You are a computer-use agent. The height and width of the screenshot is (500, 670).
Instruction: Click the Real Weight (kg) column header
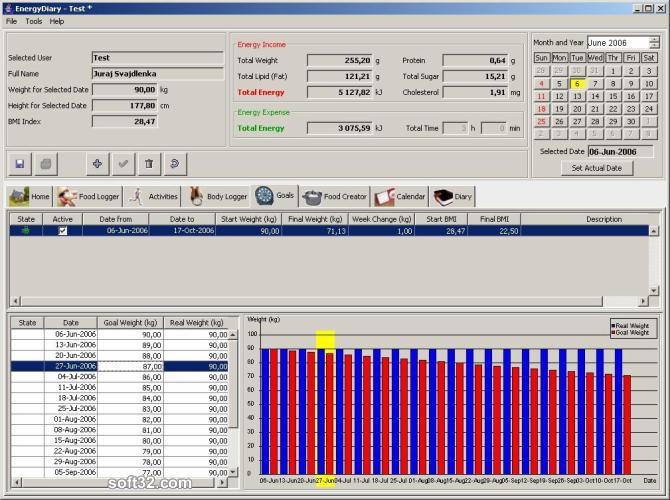click(197, 323)
